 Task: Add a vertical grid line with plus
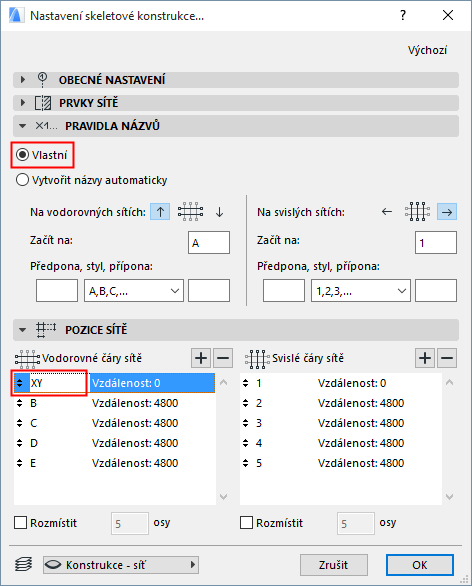[425, 358]
